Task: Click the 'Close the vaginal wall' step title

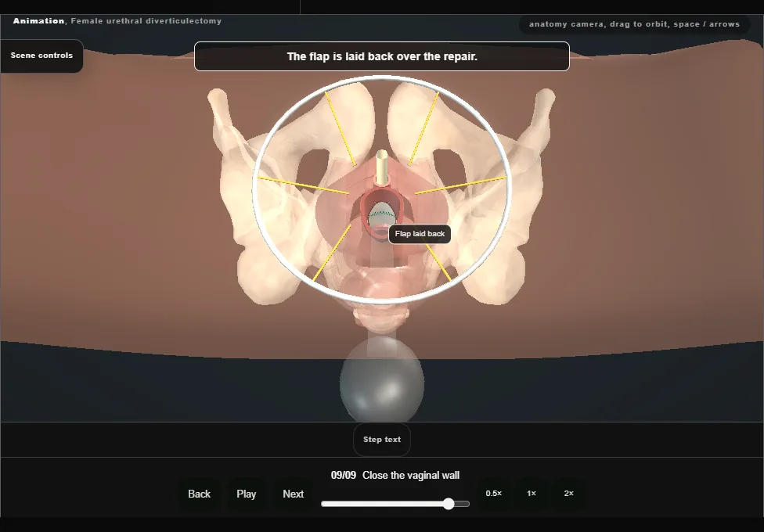Action: [x=411, y=476]
